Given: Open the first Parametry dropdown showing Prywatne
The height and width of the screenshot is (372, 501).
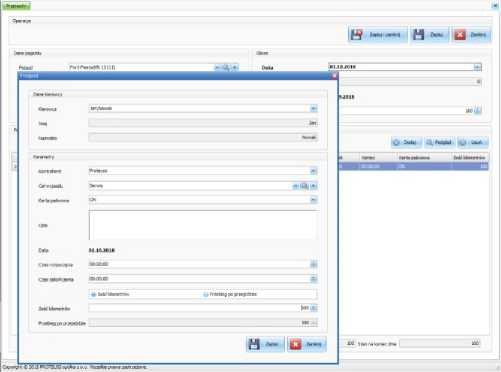Looking at the screenshot, I should point(313,171).
